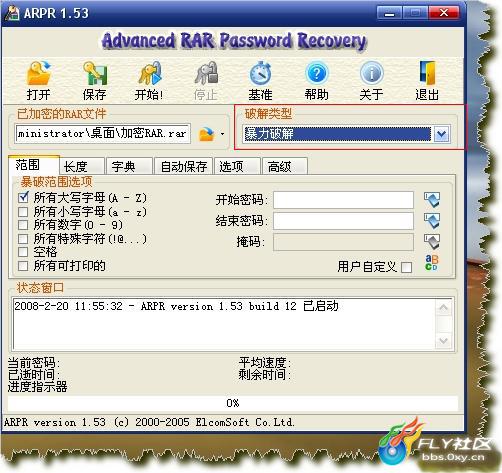Click the clear icon beside 开始密码
This screenshot has height=473, width=502.
tap(432, 200)
